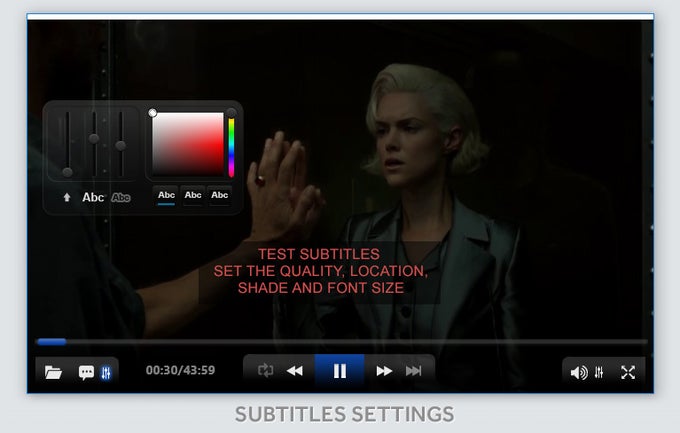This screenshot has width=680, height=433.
Task: Click the white color picker handle
Action: pyautogui.click(x=153, y=113)
